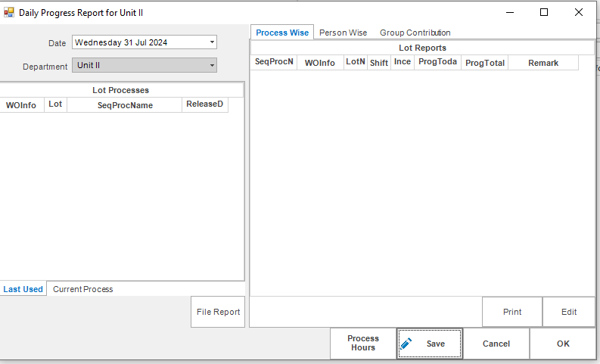This screenshot has width=600, height=364.
Task: Confirm with the OK button
Action: [x=563, y=344]
